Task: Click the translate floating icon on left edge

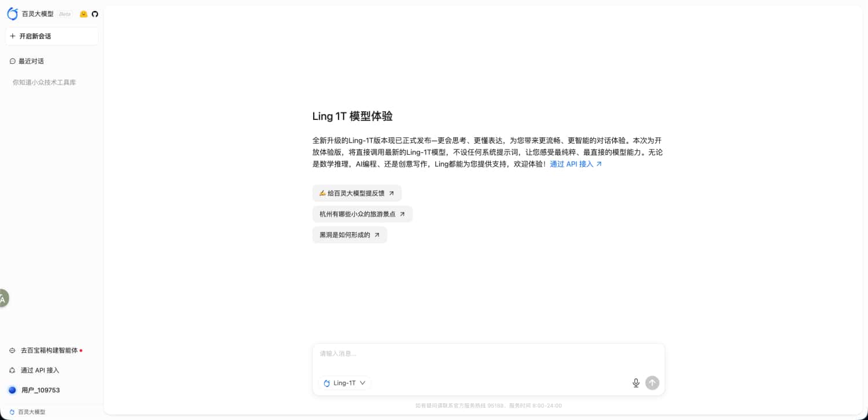Action: click(3, 298)
